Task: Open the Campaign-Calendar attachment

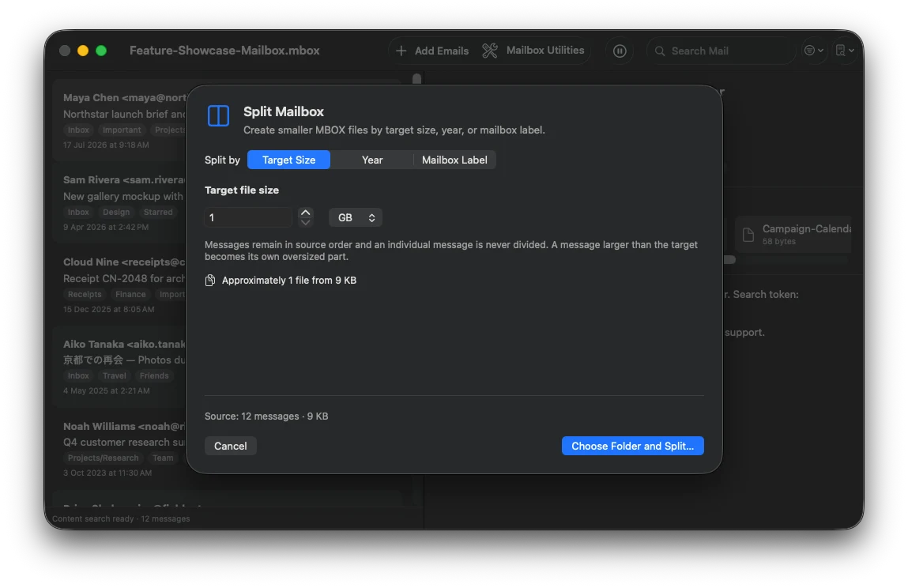Action: 793,234
